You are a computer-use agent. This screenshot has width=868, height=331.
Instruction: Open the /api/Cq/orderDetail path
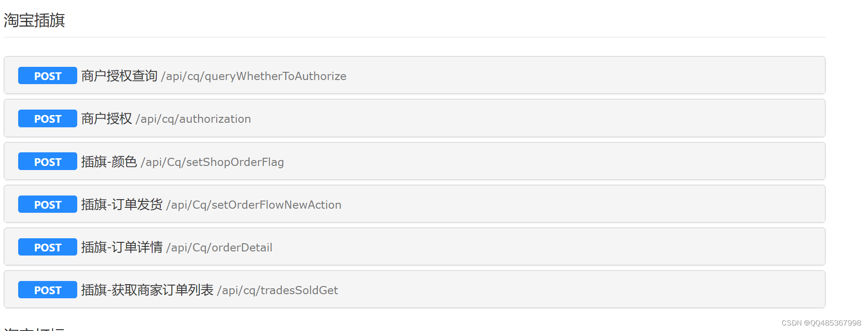click(x=219, y=248)
